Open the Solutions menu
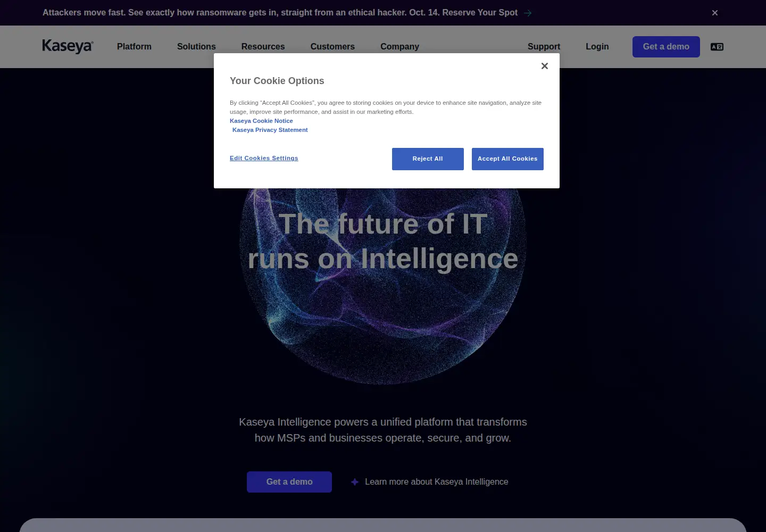The width and height of the screenshot is (766, 532). pyautogui.click(x=196, y=47)
